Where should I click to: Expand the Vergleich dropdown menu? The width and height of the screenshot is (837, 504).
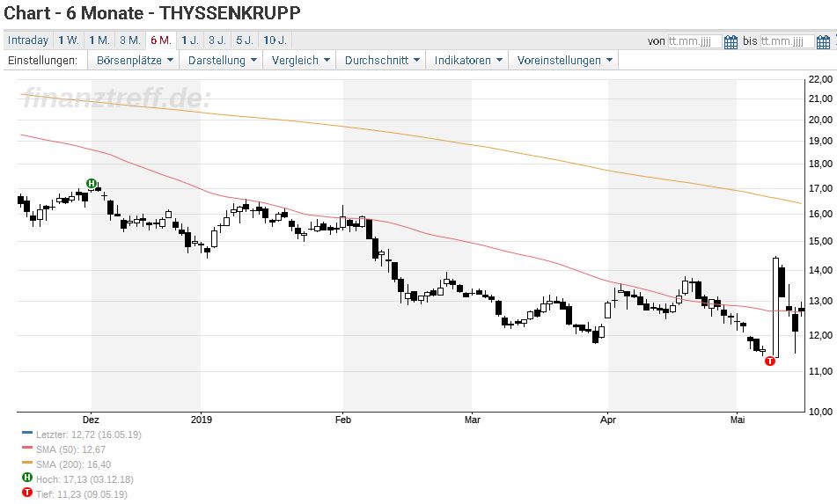pyautogui.click(x=300, y=61)
